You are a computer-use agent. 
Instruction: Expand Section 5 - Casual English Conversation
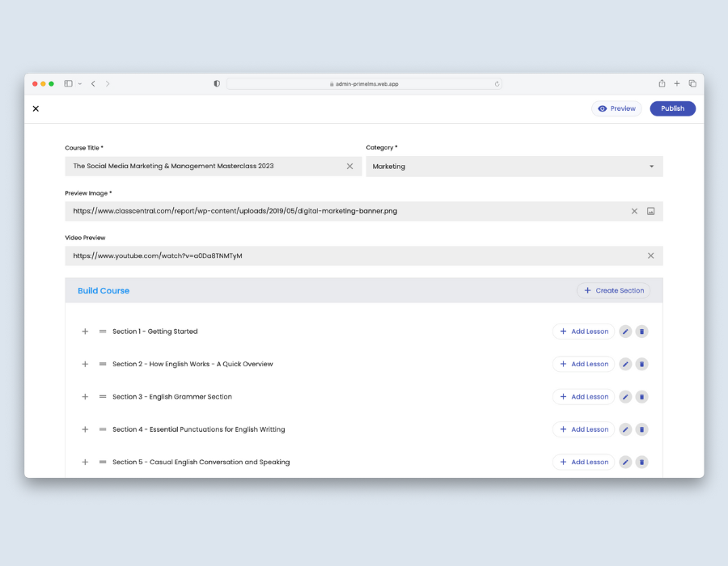pyautogui.click(x=85, y=463)
